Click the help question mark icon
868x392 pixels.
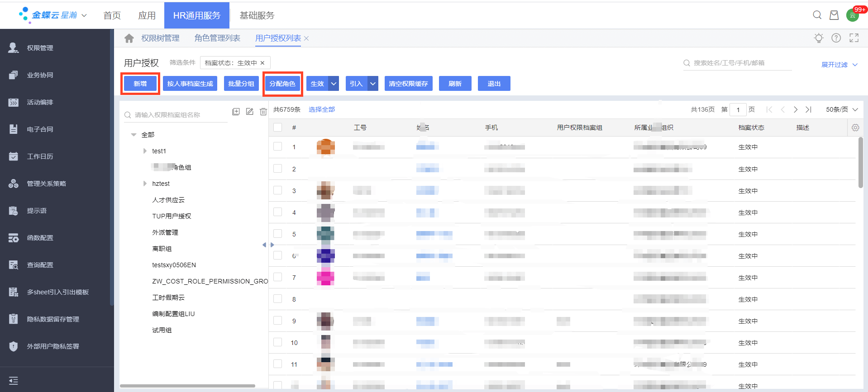[836, 38]
